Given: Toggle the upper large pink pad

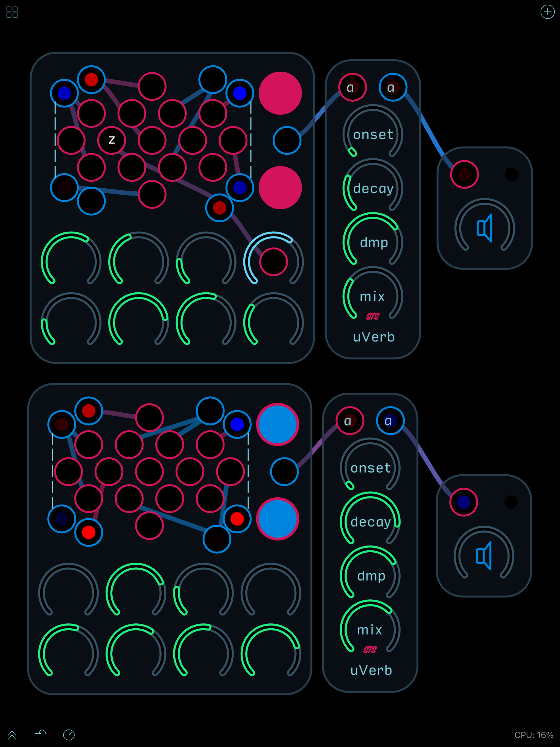Looking at the screenshot, I should point(280,93).
